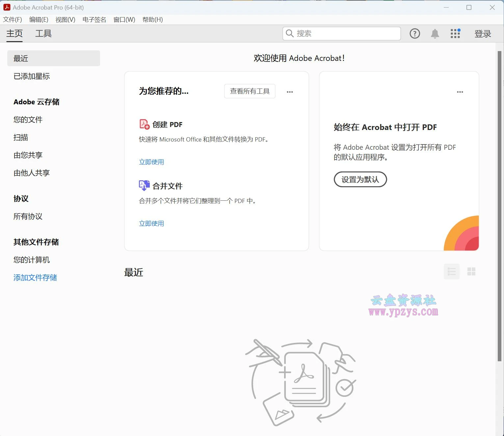Click the 登录 sign-in button
The image size is (504, 436).
point(483,33)
